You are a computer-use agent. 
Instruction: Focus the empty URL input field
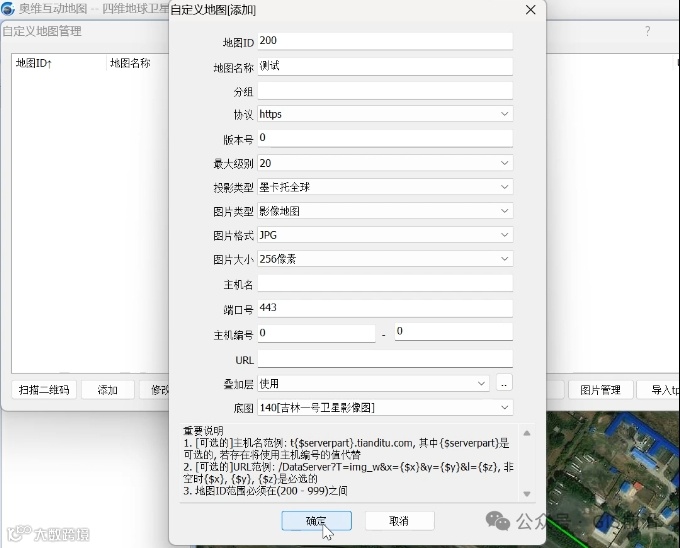(x=385, y=359)
